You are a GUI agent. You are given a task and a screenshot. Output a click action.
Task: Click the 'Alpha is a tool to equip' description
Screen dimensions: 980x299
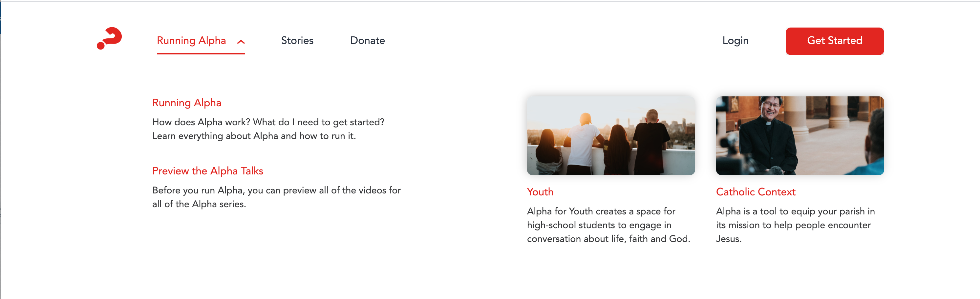click(795, 225)
